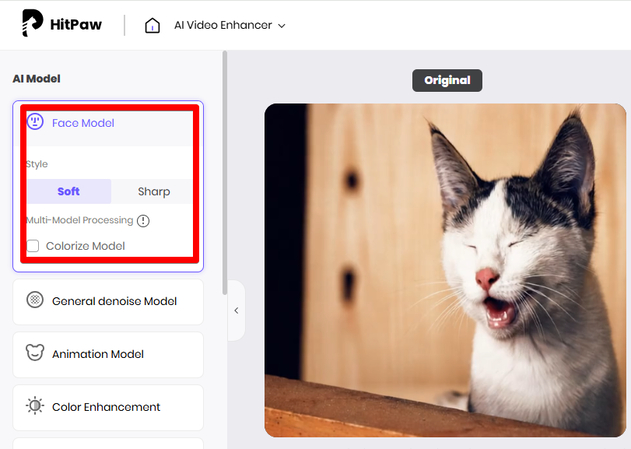Select the Animation Model card
The height and width of the screenshot is (449, 631).
(108, 354)
